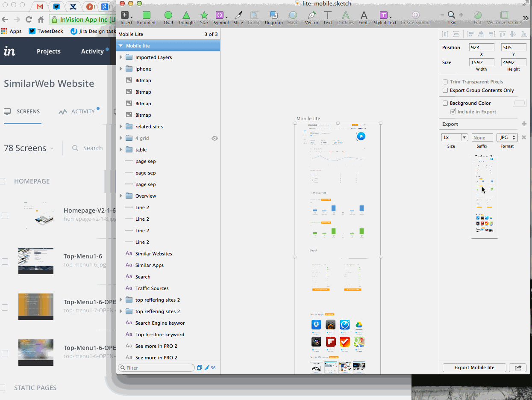Image resolution: width=532 pixels, height=400 pixels.
Task: Collapse the Mobile lite artboard in the layer list
Action: pyautogui.click(x=121, y=45)
